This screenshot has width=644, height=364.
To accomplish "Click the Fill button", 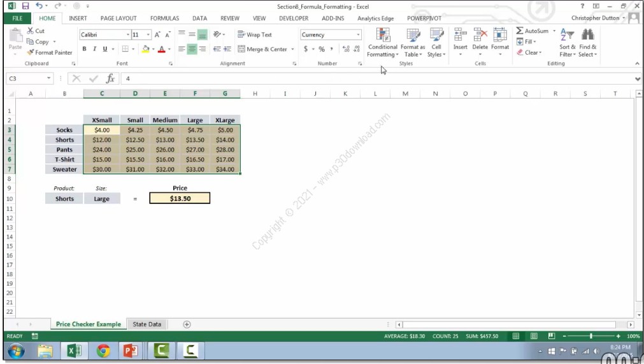I will coord(527,41).
